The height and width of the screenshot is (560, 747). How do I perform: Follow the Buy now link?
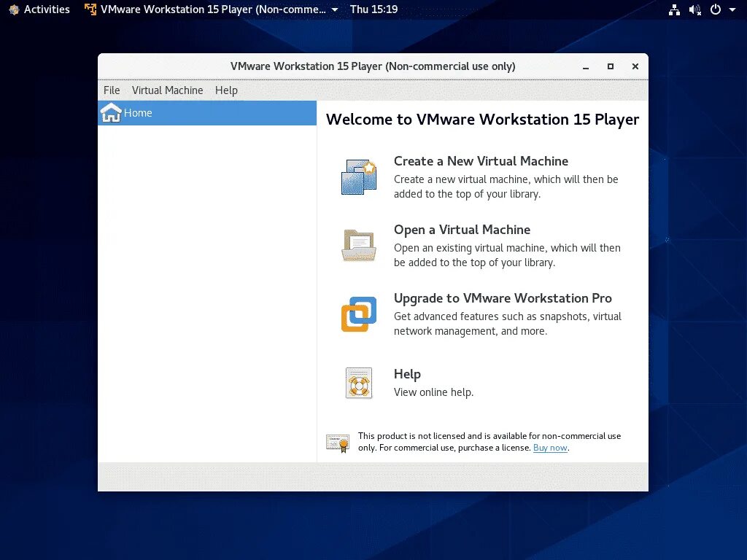click(x=550, y=448)
